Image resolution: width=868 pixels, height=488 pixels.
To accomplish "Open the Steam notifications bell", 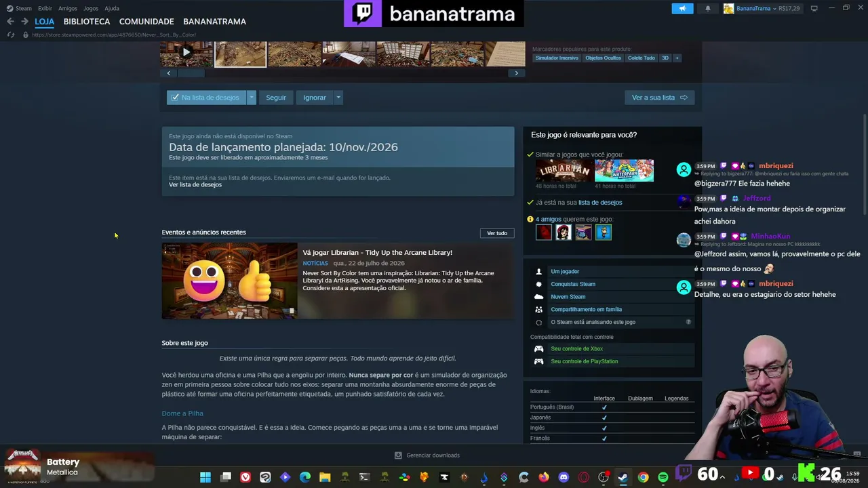I will (708, 8).
